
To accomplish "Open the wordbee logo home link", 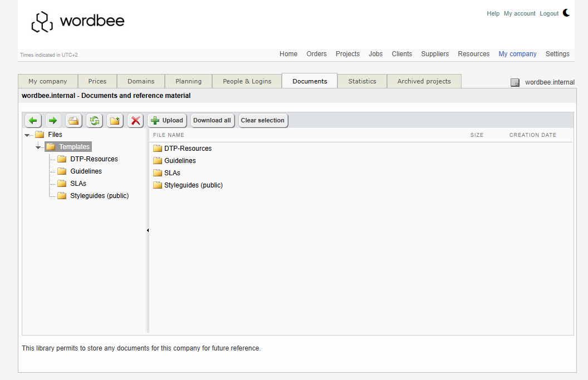I will [78, 22].
